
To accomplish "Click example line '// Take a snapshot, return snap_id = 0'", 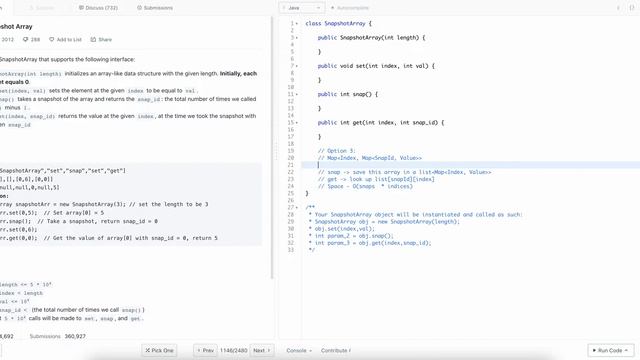I will pos(98,221).
